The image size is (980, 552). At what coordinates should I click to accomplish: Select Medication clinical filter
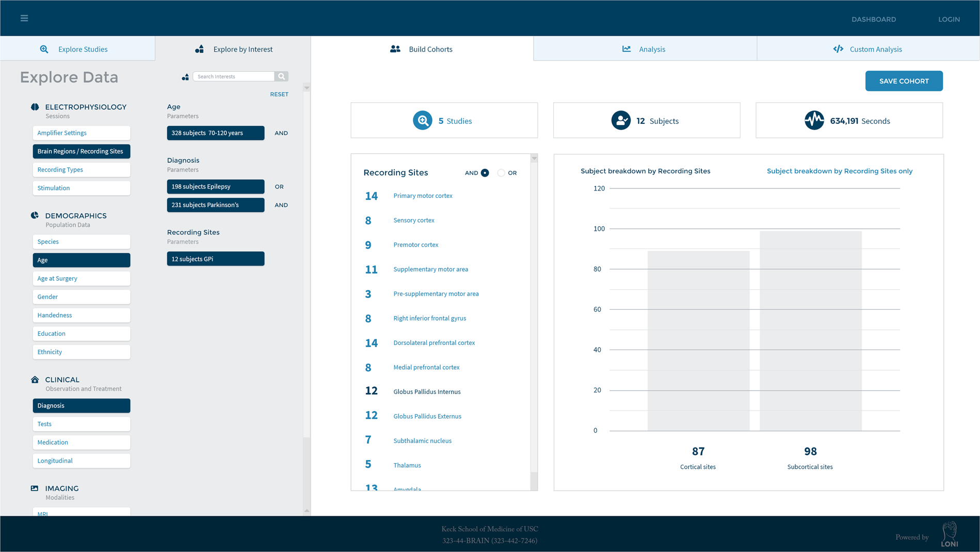click(82, 442)
